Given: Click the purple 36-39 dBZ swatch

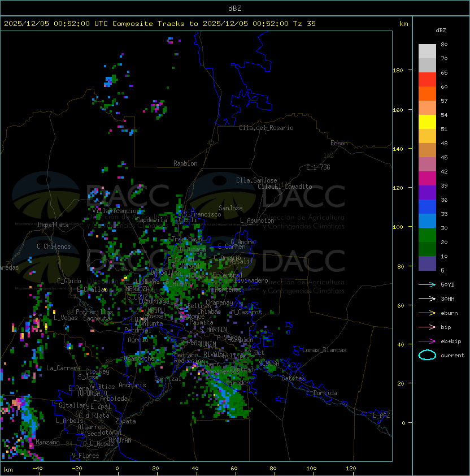Looking at the screenshot, I should coord(427,192).
